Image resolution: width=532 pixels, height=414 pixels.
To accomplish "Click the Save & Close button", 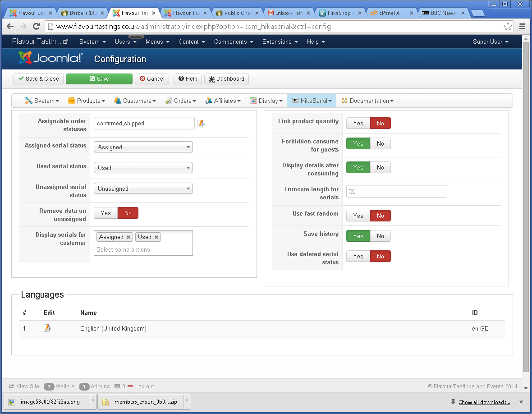I will 39,79.
